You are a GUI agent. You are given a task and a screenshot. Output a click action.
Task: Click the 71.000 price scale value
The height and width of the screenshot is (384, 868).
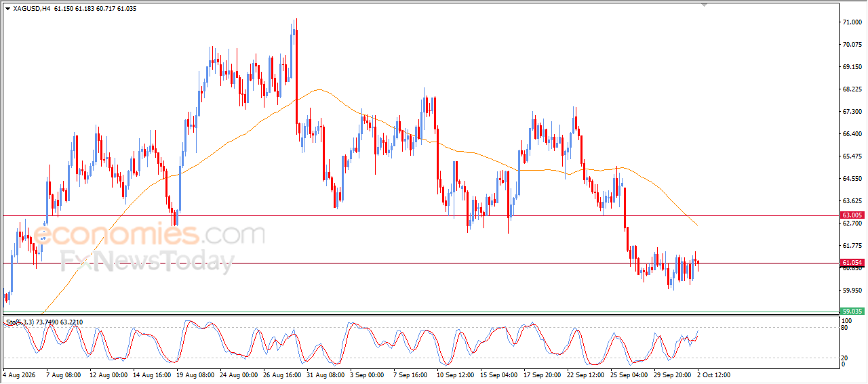(852, 22)
